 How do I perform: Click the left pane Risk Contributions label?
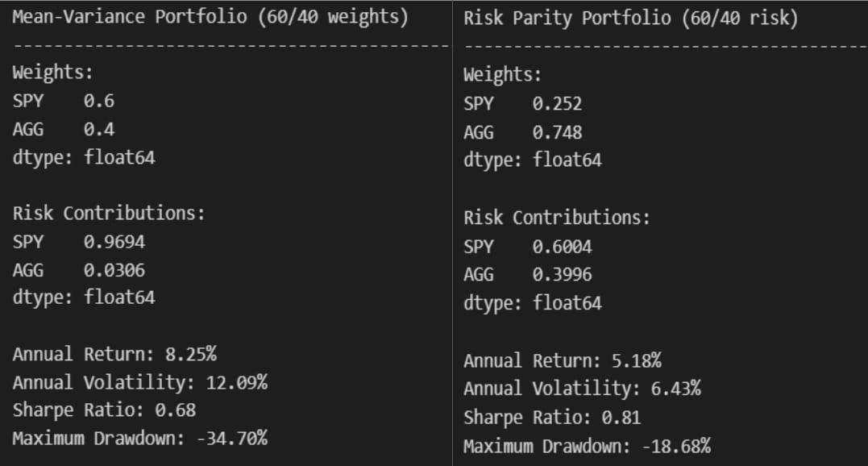click(x=109, y=213)
